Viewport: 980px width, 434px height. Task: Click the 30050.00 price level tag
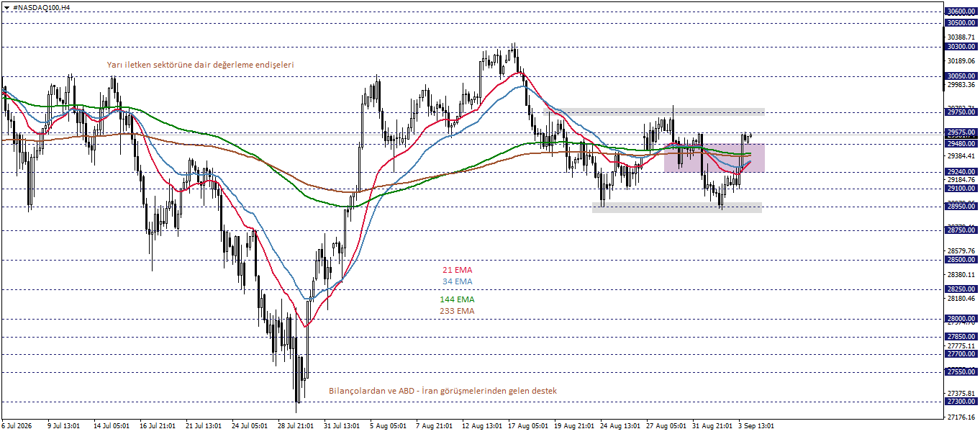pos(962,76)
